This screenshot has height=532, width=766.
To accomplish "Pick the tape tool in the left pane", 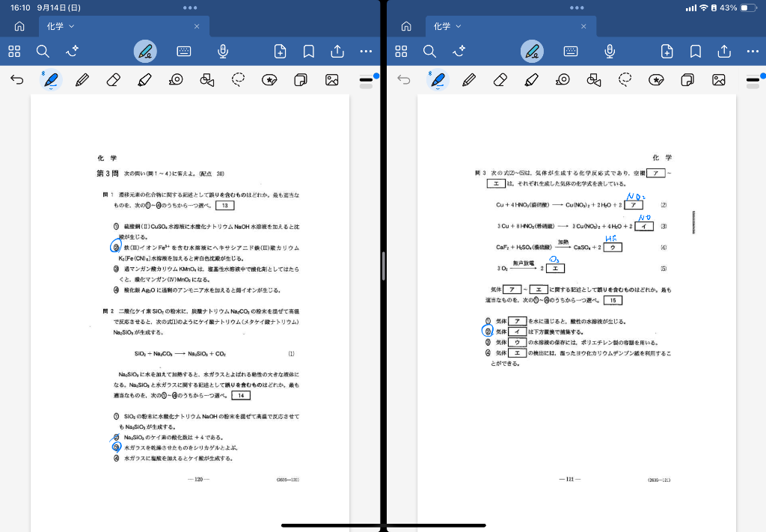I will (176, 79).
